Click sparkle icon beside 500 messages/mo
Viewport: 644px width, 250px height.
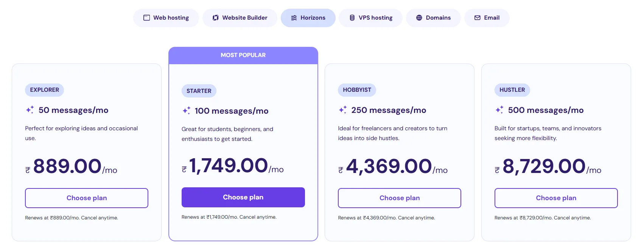point(499,110)
